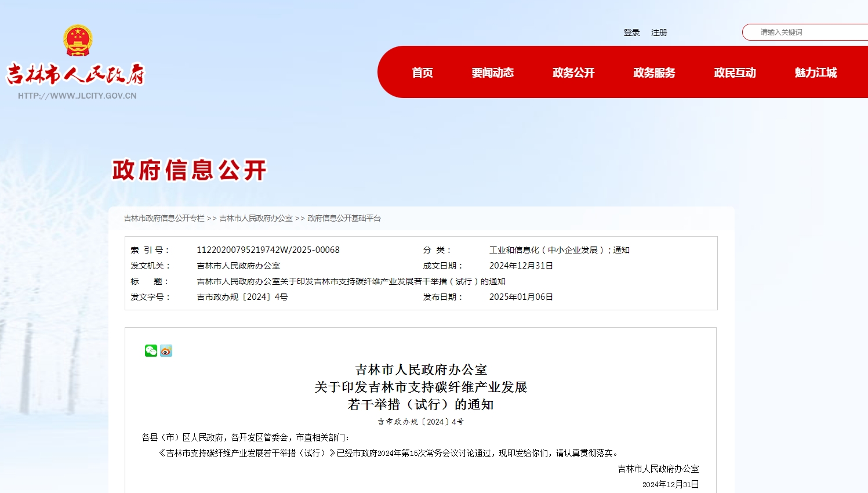
Task: Open 吉林市政府信息公开专栏 breadcrumb link
Action: (164, 218)
